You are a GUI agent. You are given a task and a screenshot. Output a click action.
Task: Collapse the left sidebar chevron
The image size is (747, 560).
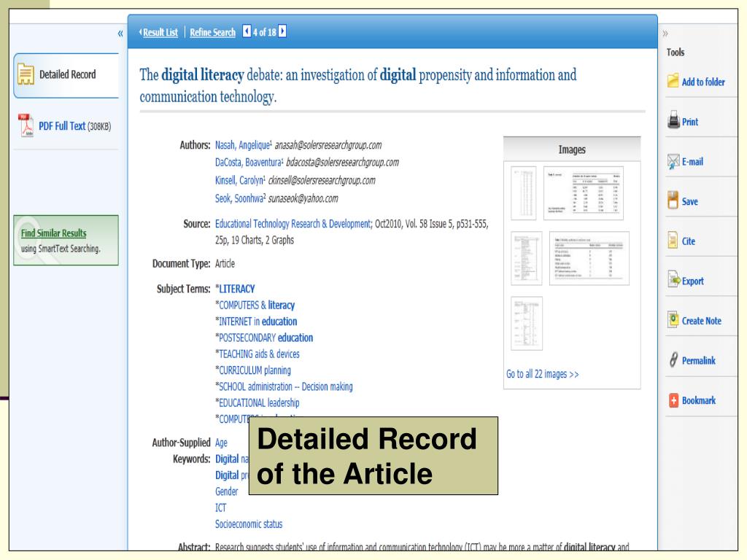(120, 34)
